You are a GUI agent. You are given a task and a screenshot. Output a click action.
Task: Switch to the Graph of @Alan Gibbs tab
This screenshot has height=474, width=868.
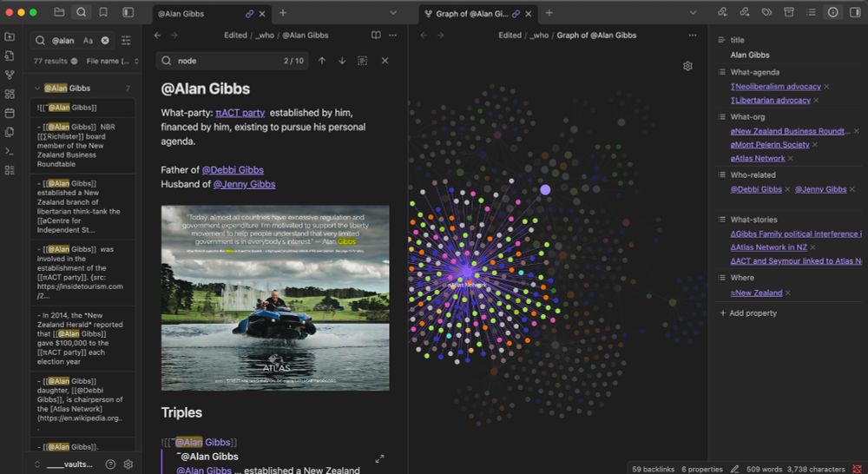coord(471,13)
